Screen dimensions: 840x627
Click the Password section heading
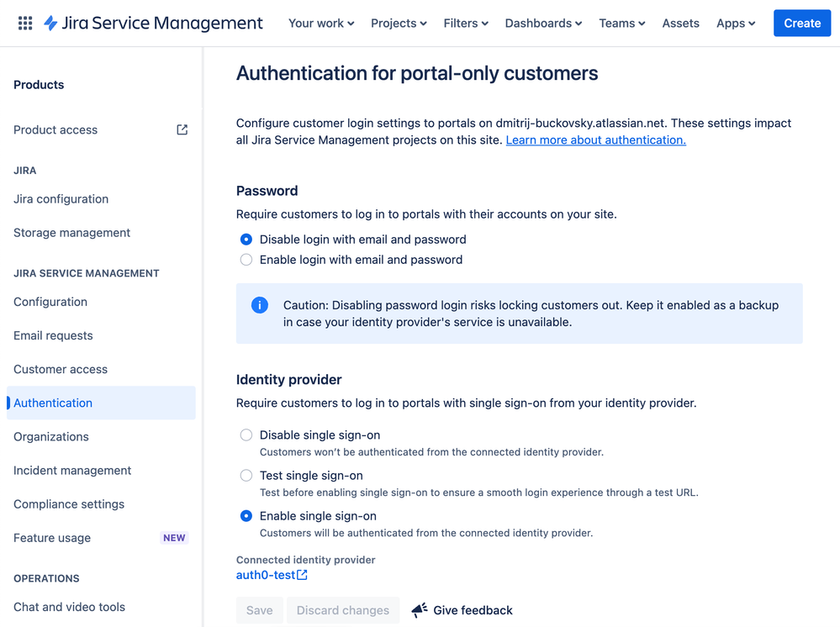pos(267,191)
